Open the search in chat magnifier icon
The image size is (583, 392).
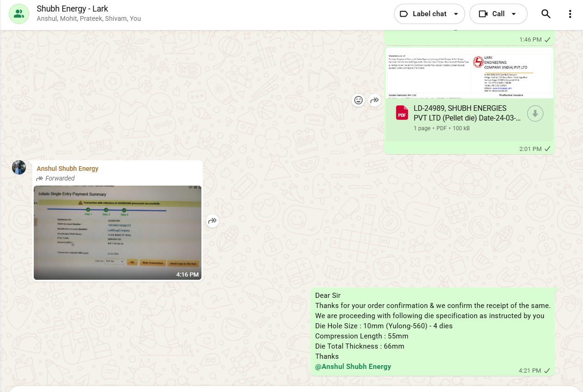[x=546, y=14]
